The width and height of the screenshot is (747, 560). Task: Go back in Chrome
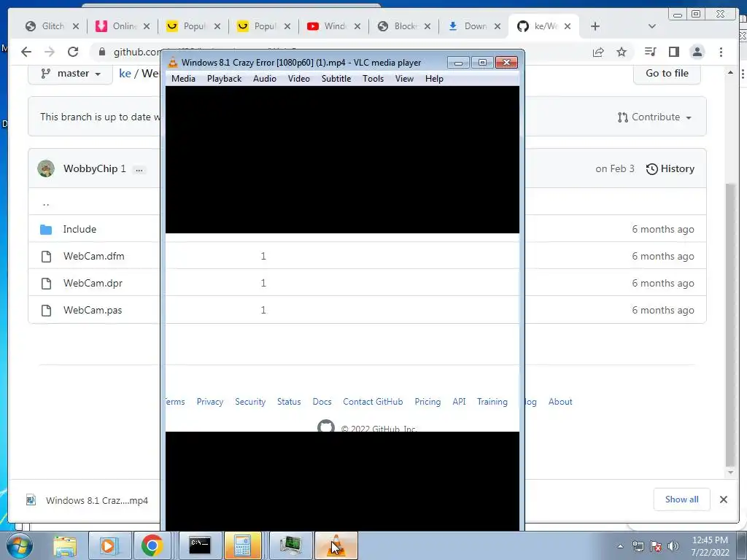coord(26,52)
